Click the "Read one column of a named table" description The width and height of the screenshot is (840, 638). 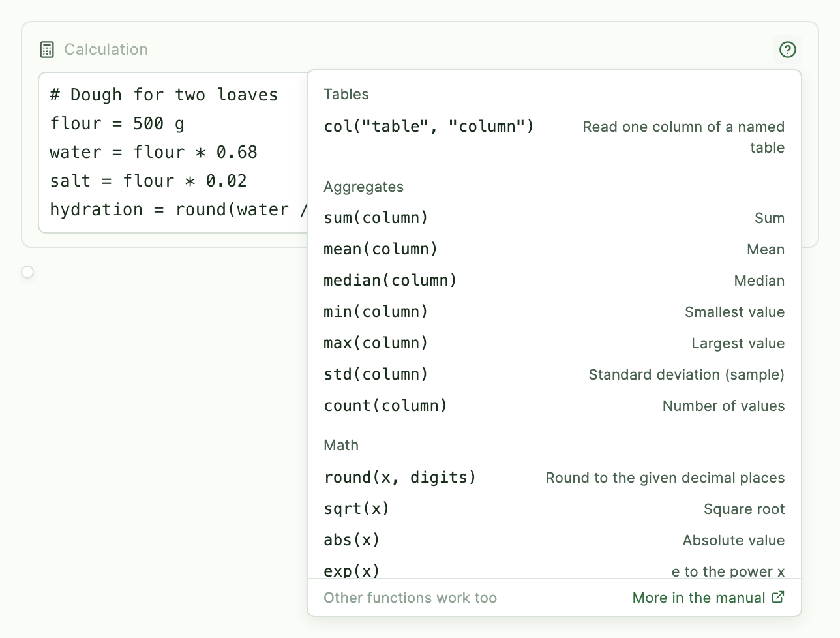683,137
